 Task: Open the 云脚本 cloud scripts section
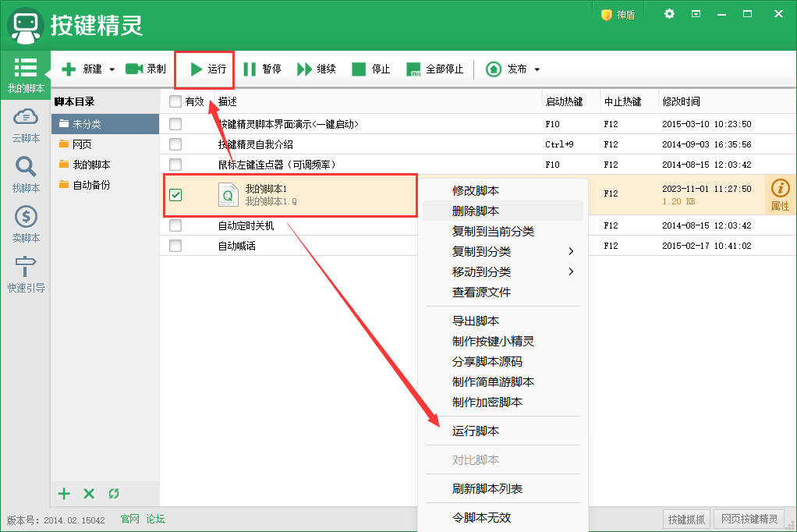[26, 126]
